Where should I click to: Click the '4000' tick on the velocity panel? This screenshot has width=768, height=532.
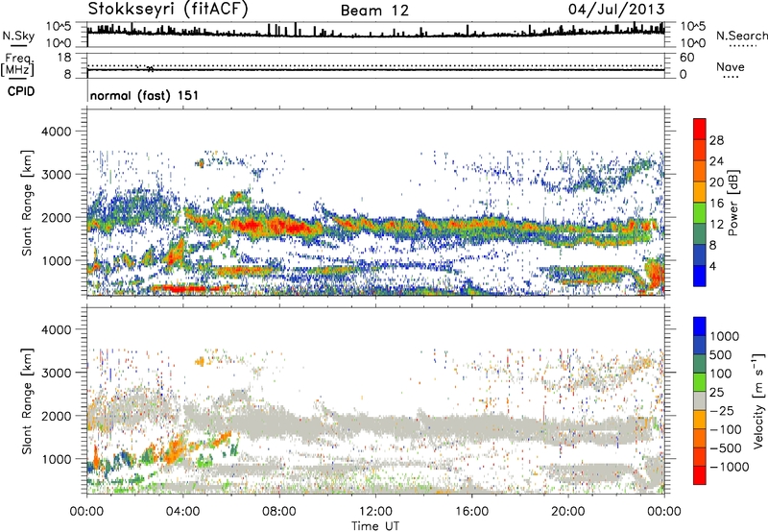[x=56, y=329]
